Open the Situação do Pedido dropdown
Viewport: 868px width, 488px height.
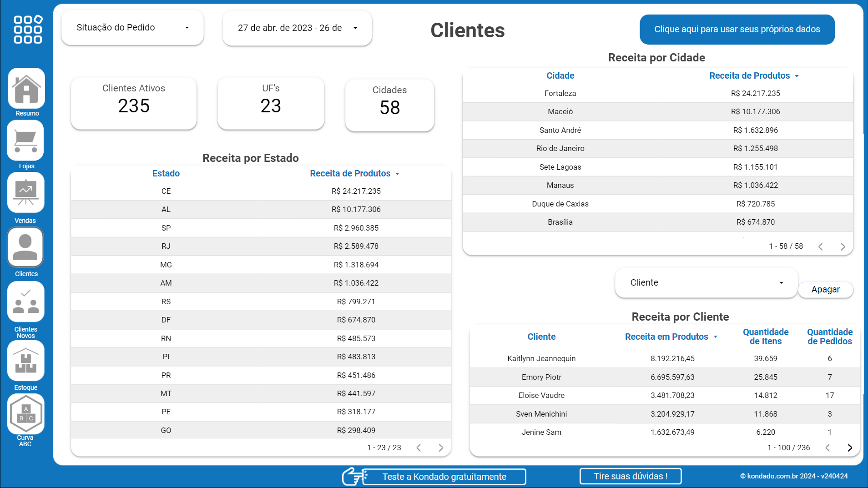[132, 27]
